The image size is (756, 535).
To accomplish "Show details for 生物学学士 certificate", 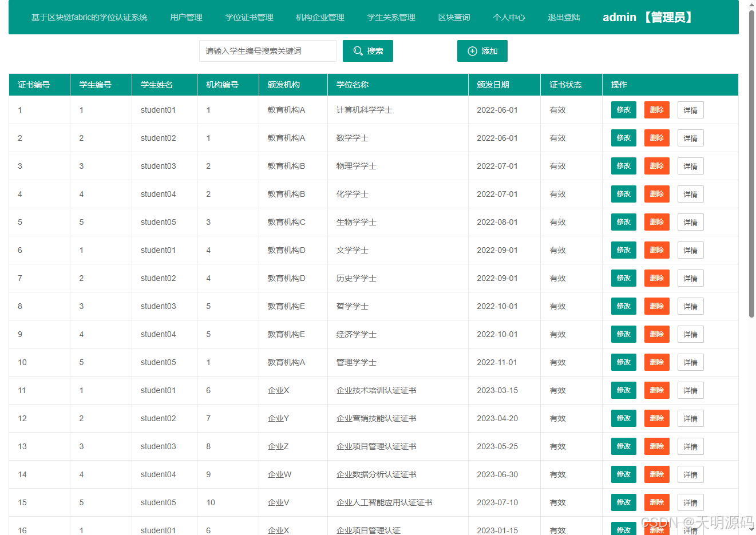I will [691, 222].
